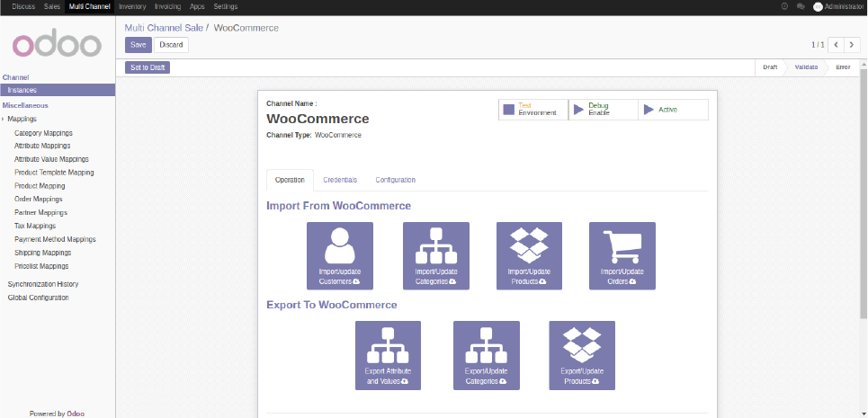This screenshot has height=418, width=868.
Task: Click Export Attribute and Values tile
Action: pyautogui.click(x=388, y=355)
